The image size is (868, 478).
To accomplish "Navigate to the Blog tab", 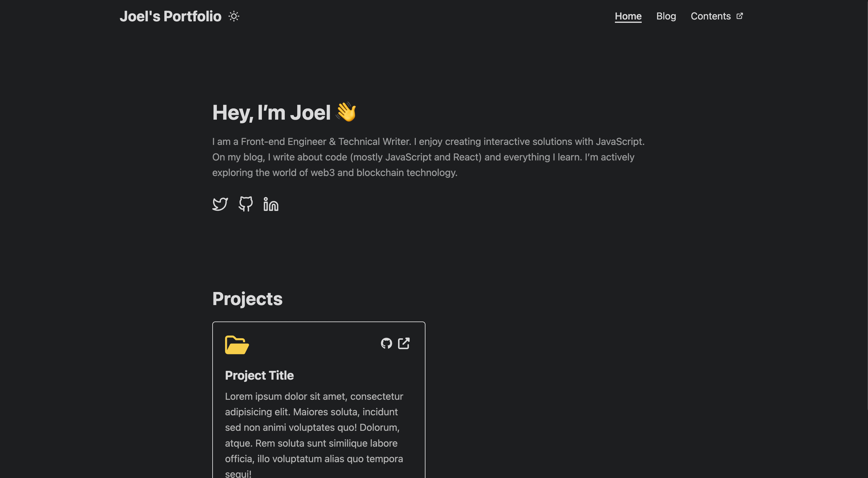I will tap(666, 16).
